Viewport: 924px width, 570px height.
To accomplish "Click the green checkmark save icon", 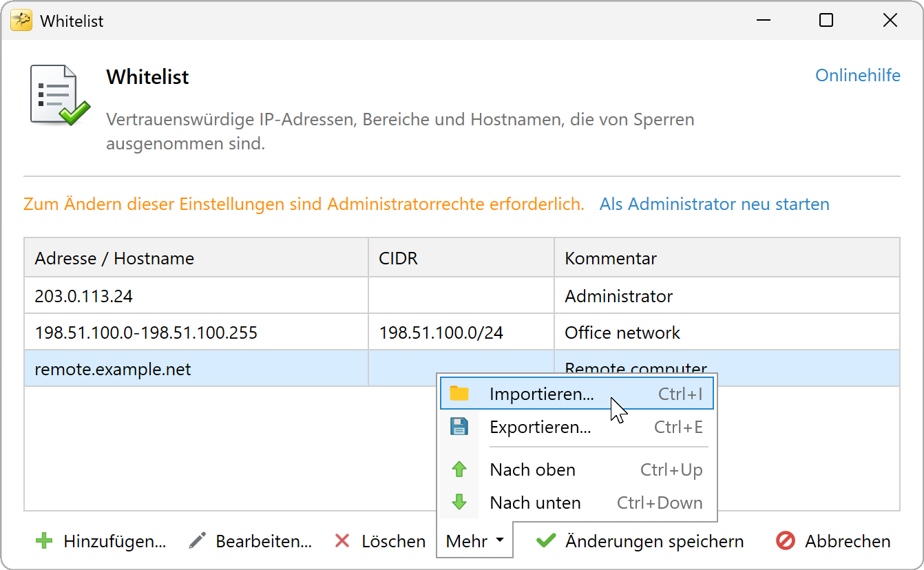I will [x=546, y=541].
